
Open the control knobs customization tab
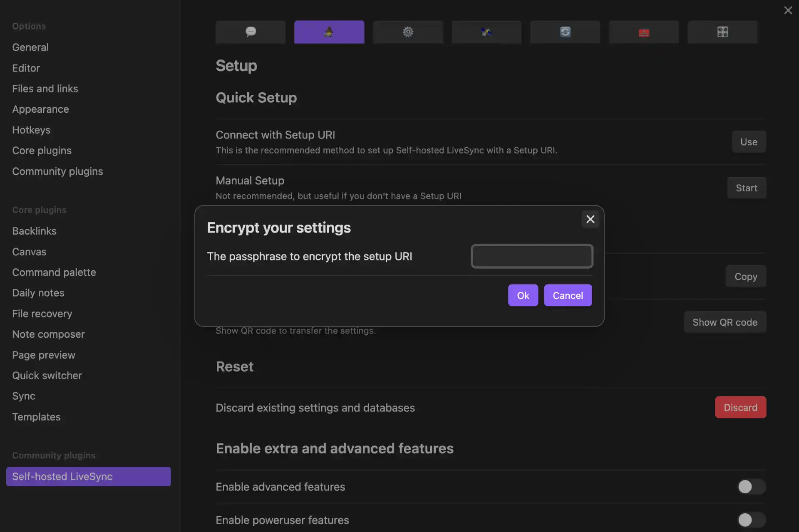[x=722, y=32]
